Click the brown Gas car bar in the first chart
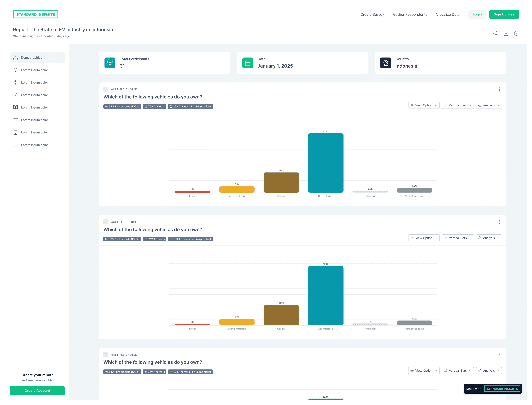 pos(281,182)
